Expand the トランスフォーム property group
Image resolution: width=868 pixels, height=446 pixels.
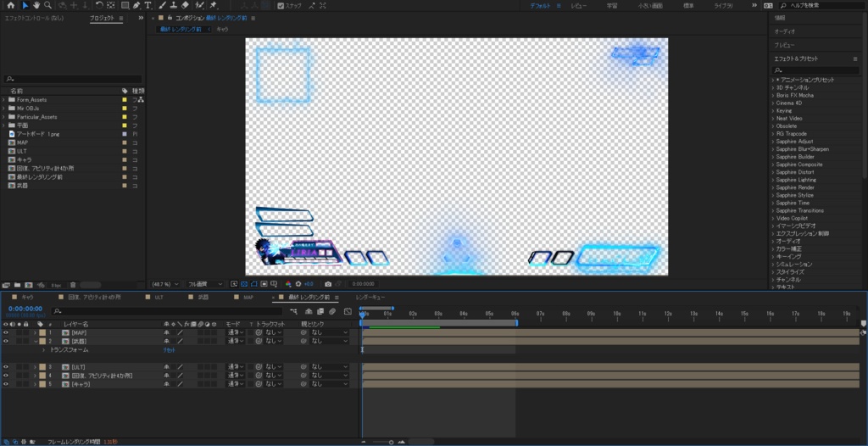[x=44, y=349]
